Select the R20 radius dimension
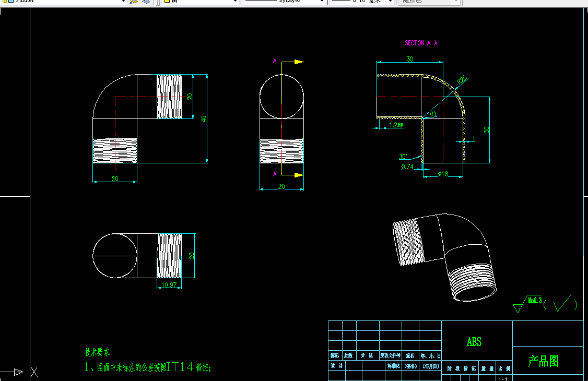This screenshot has width=588, height=381. 462,80
